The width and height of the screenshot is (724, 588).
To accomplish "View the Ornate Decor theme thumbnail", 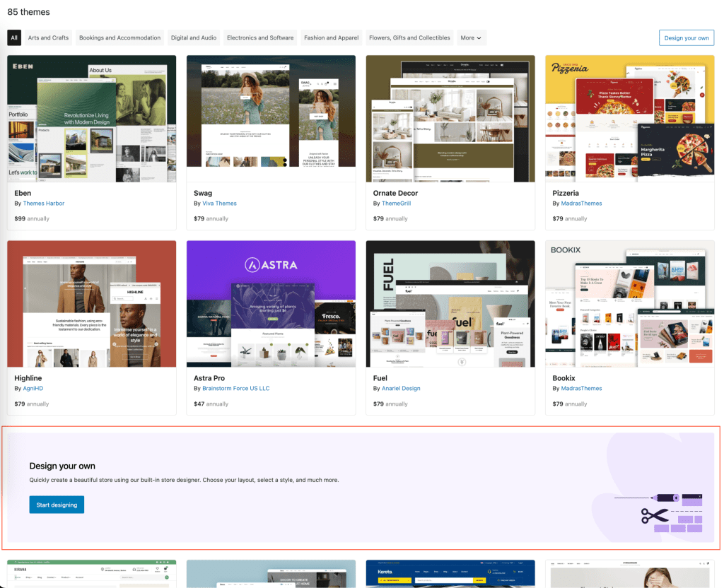I will point(450,119).
